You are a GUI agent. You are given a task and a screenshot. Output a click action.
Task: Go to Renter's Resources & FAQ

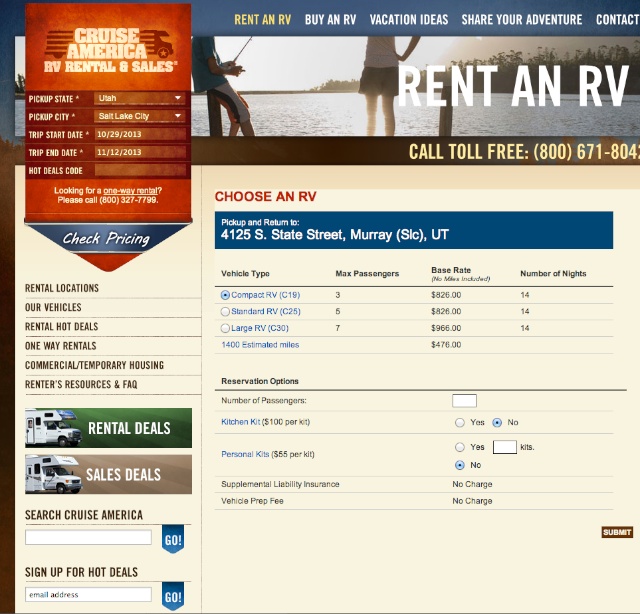[x=81, y=384]
